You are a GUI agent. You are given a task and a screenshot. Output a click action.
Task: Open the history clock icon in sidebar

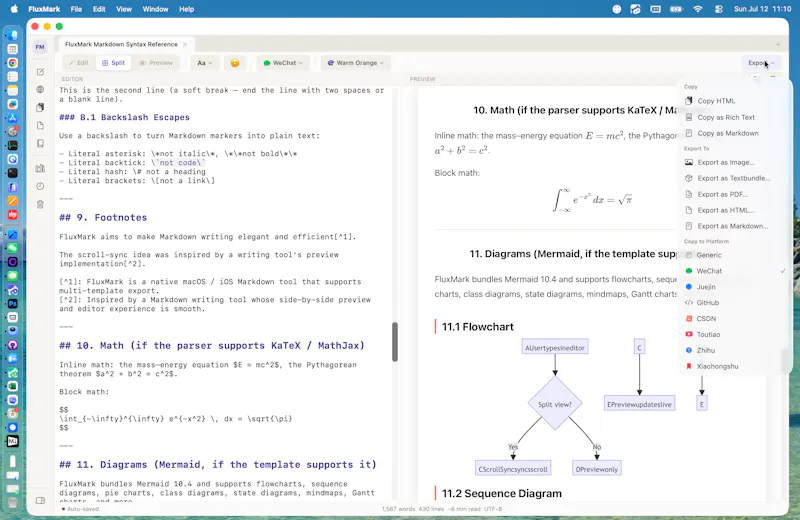[x=40, y=186]
